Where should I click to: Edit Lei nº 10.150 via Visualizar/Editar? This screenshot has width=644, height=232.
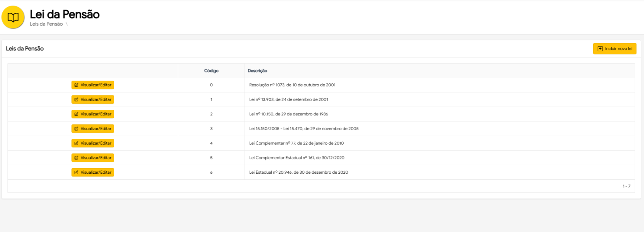tap(93, 114)
